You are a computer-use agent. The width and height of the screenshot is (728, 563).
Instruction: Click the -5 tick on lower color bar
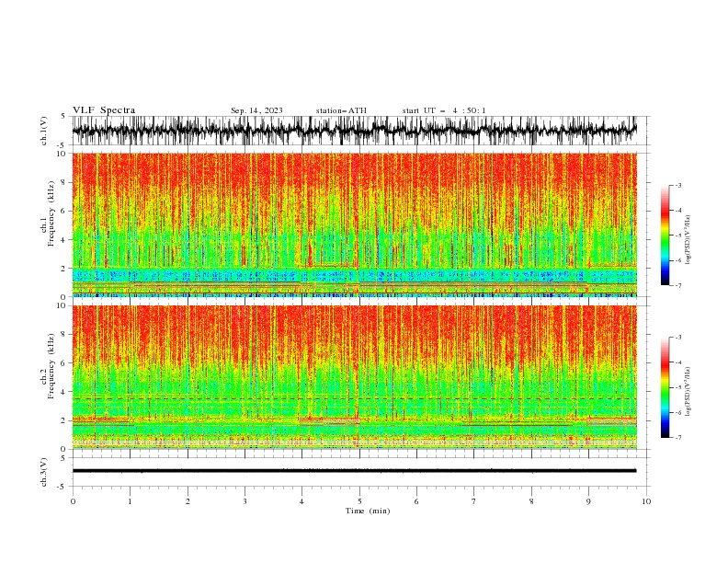point(677,387)
